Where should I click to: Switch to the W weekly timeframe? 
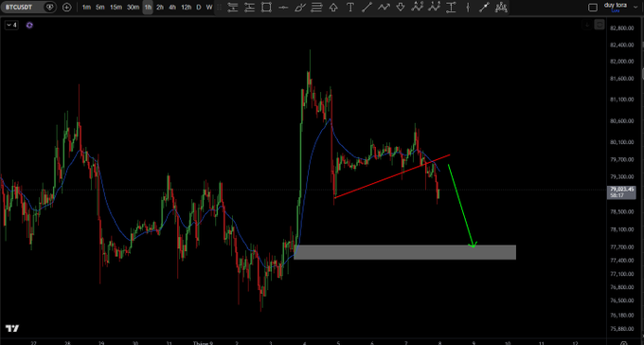pos(209,7)
